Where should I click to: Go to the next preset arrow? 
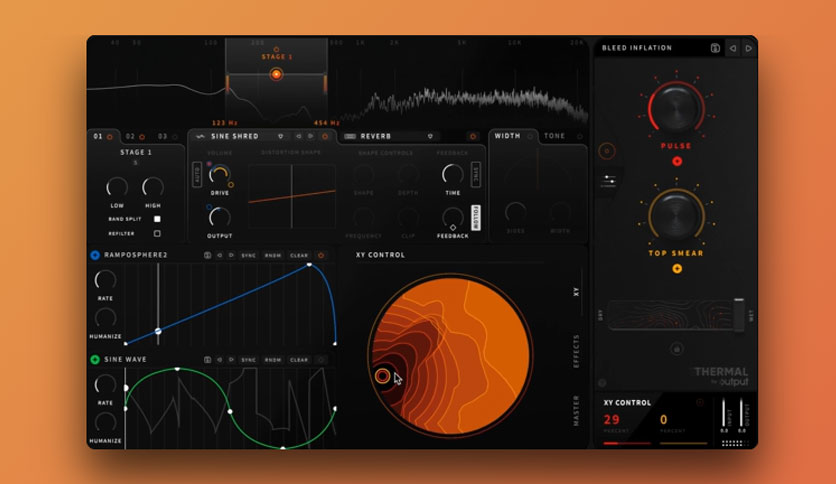pos(748,48)
